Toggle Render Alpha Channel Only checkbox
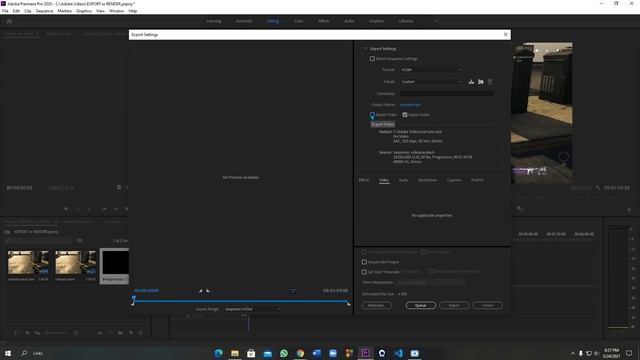640x360 pixels. pos(431,271)
